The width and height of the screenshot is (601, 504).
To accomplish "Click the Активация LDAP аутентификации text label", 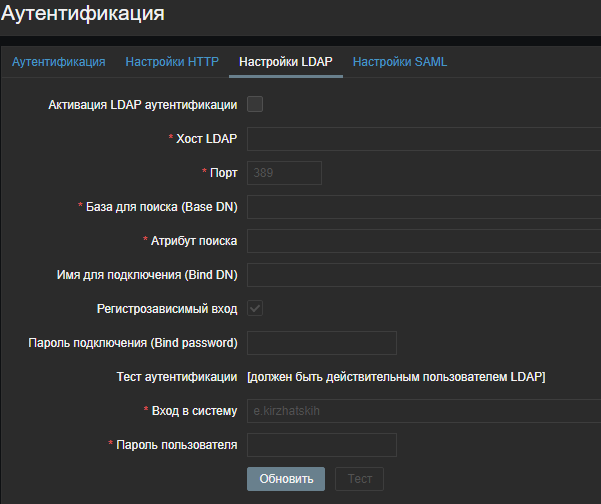I will point(142,105).
